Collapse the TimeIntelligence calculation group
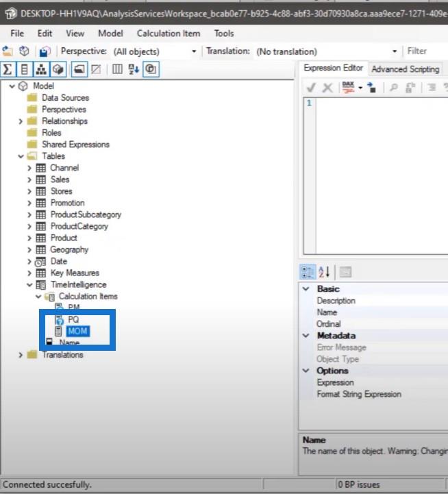 [x=29, y=285]
